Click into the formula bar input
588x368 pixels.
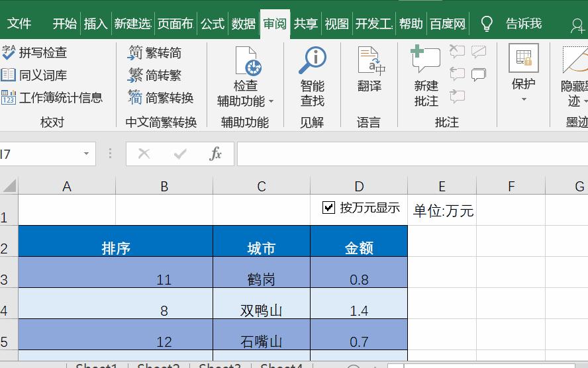pyautogui.click(x=413, y=154)
